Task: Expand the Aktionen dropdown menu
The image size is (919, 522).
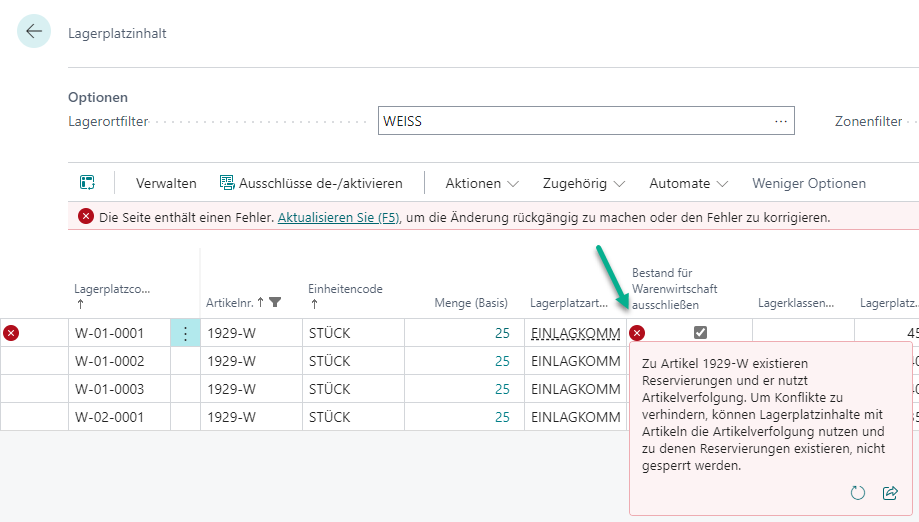Action: [482, 183]
